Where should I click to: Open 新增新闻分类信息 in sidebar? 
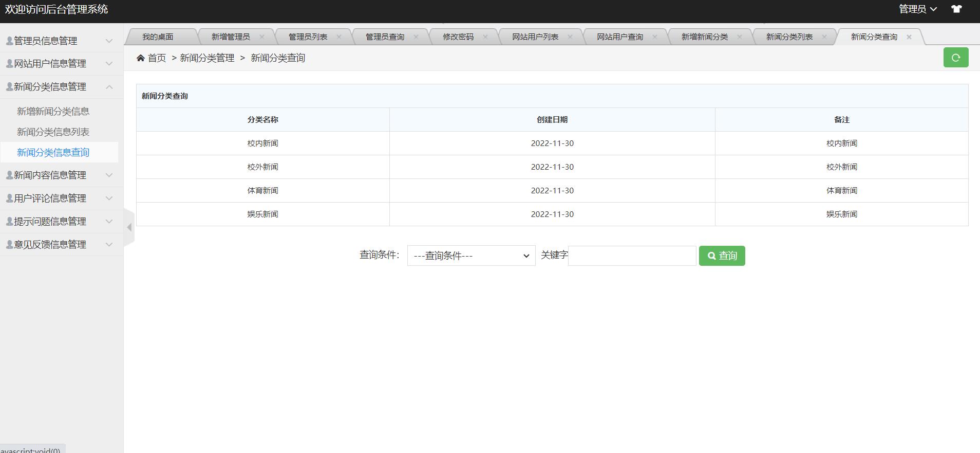pos(53,112)
